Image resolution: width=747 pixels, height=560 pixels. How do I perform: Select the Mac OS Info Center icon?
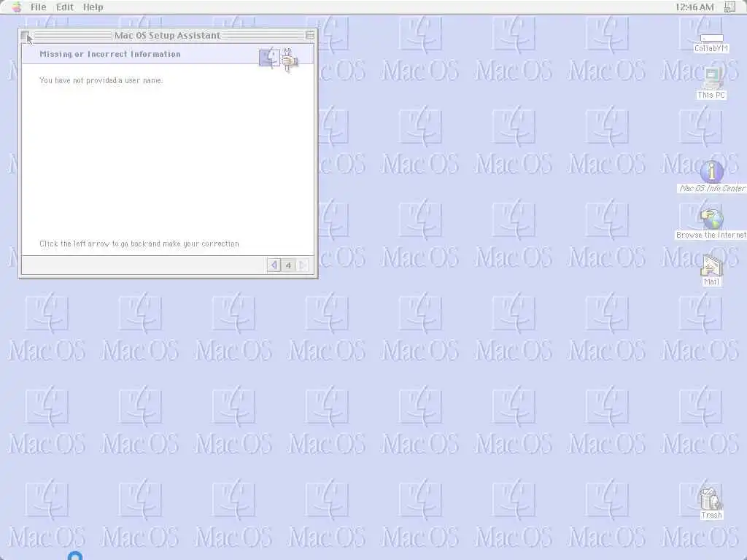tap(712, 171)
